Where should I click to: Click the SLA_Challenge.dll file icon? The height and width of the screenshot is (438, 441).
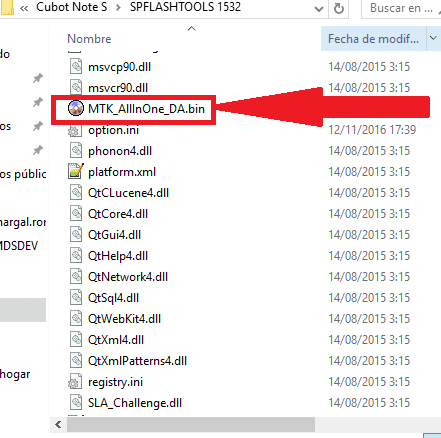click(x=76, y=402)
